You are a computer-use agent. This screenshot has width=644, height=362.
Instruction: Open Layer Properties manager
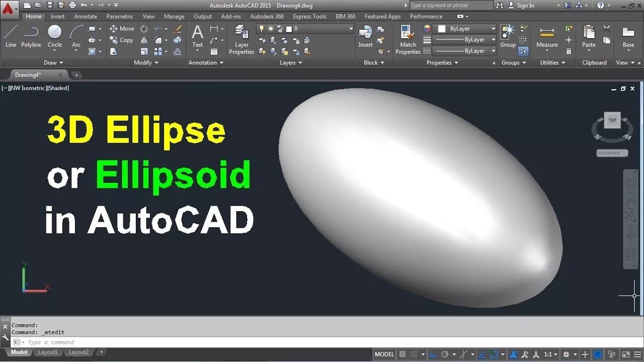[242, 39]
